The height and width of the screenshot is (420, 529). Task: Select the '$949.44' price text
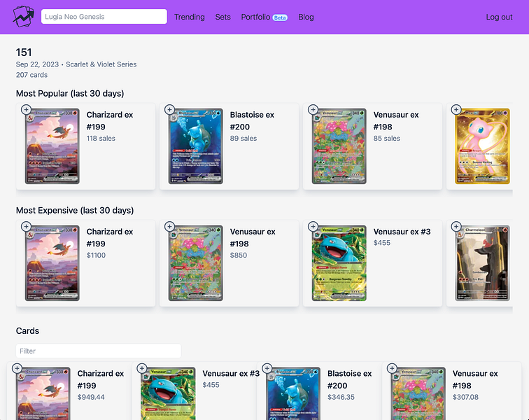pyautogui.click(x=91, y=397)
